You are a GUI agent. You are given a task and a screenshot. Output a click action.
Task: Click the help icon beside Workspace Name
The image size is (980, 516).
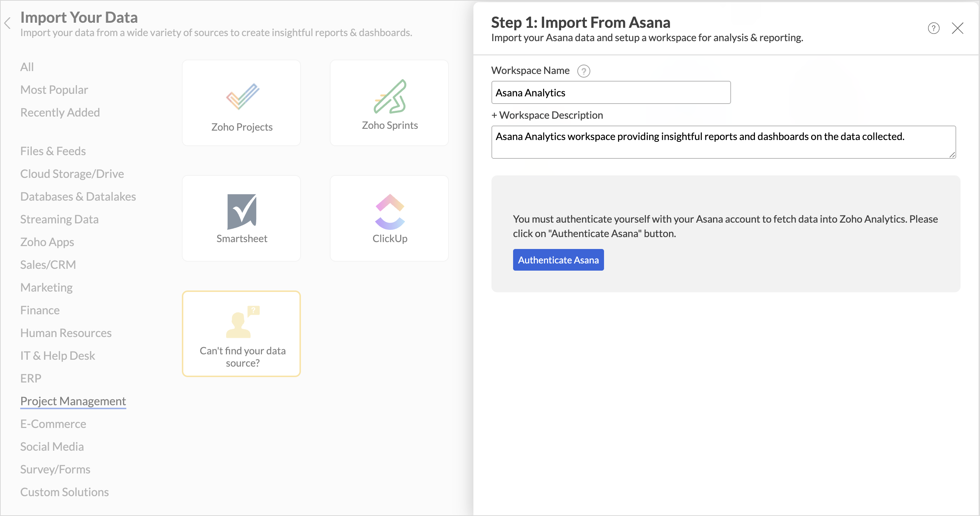(583, 71)
